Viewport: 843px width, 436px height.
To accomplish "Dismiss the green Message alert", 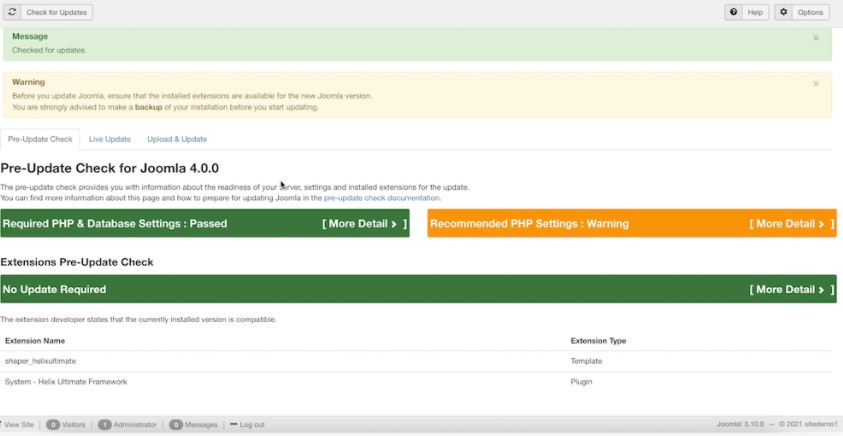I will (816, 38).
